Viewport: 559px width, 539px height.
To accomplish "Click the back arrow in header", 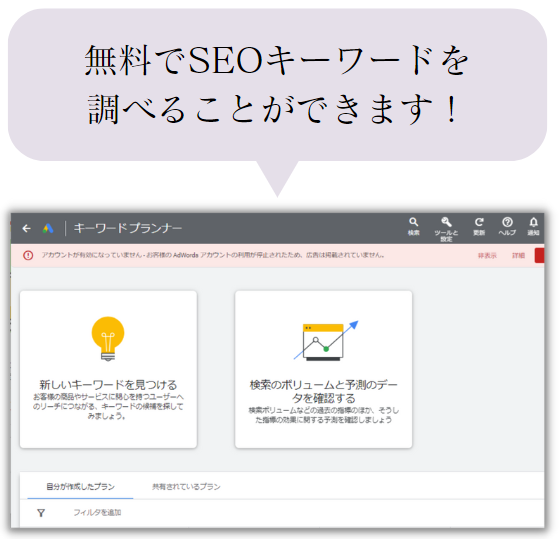I will click(x=26, y=229).
